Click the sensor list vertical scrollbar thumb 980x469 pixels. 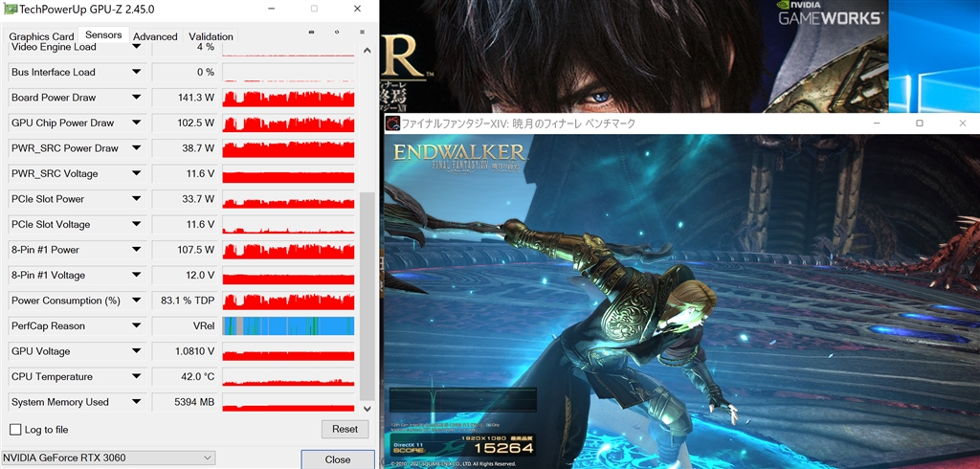pyautogui.click(x=367, y=296)
